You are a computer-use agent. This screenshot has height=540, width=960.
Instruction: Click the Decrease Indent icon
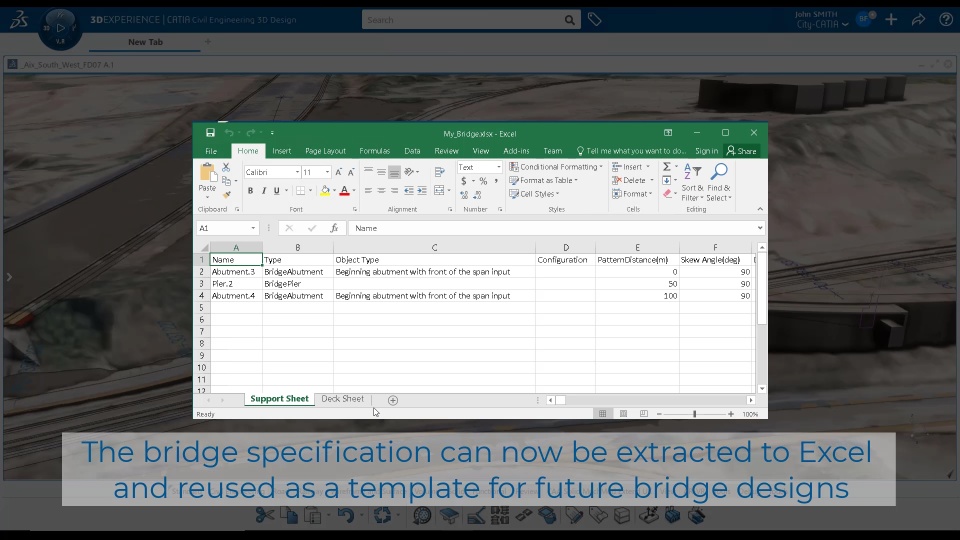[x=408, y=190]
